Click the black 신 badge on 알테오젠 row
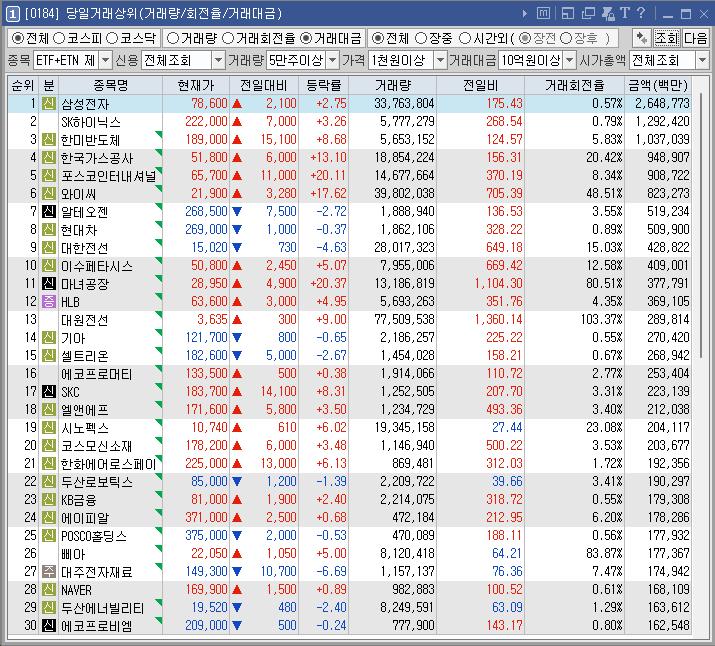This screenshot has width=715, height=646. tap(48, 212)
